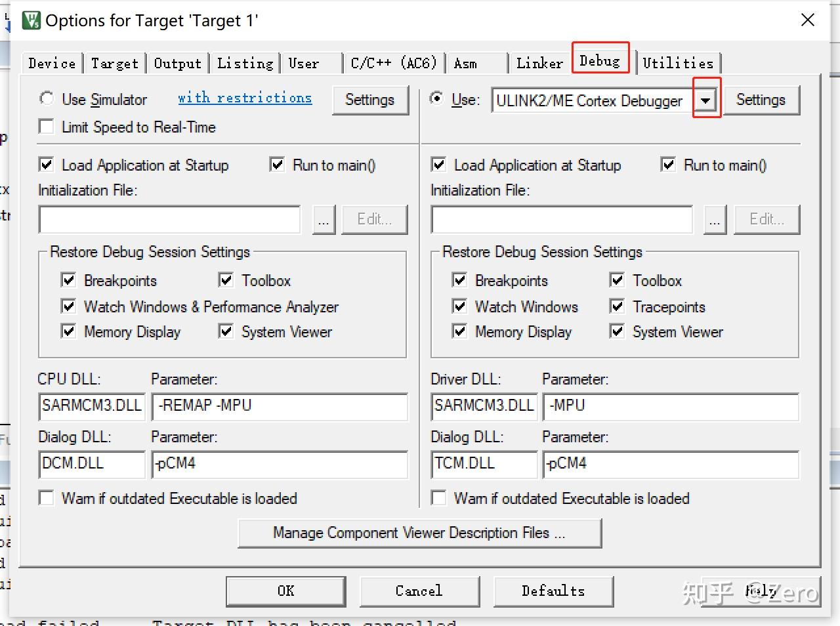Browse for the debugger Initialization File
Image resolution: width=840 pixels, height=626 pixels.
click(x=715, y=220)
